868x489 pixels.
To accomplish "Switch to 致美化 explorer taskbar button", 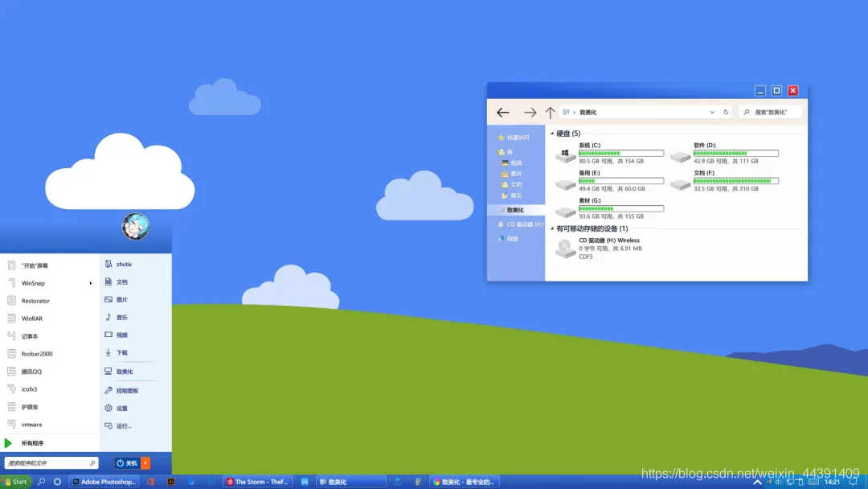I will point(350,482).
